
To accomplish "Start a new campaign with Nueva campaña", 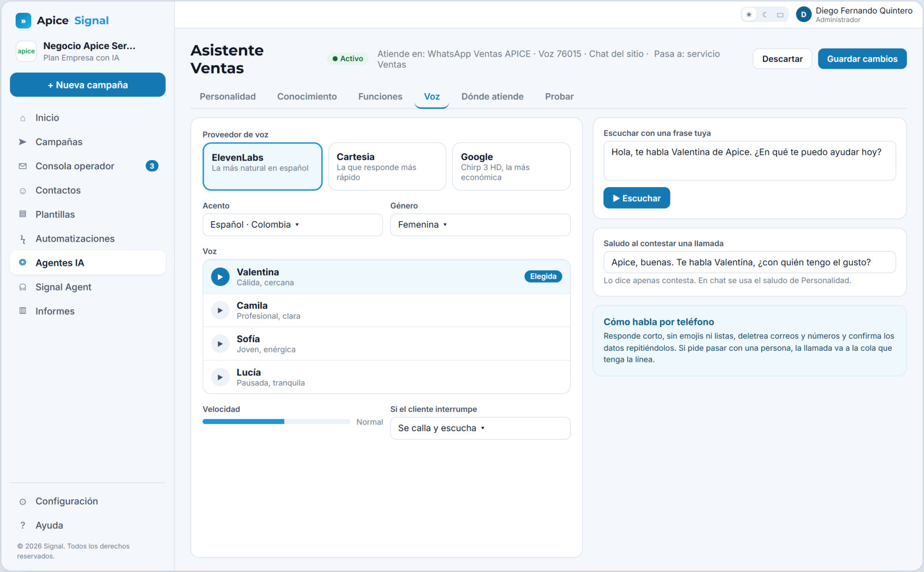I will pos(88,85).
